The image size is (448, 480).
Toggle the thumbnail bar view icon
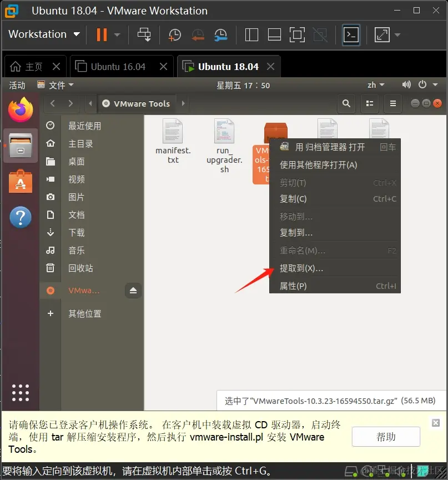point(274,34)
